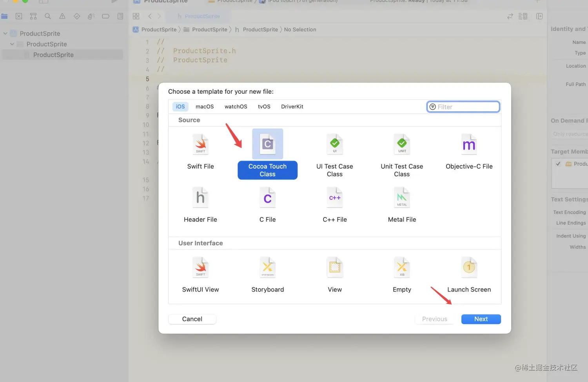Screen dimensions: 588x382
Task: Open the report navigator
Action: 120,16
